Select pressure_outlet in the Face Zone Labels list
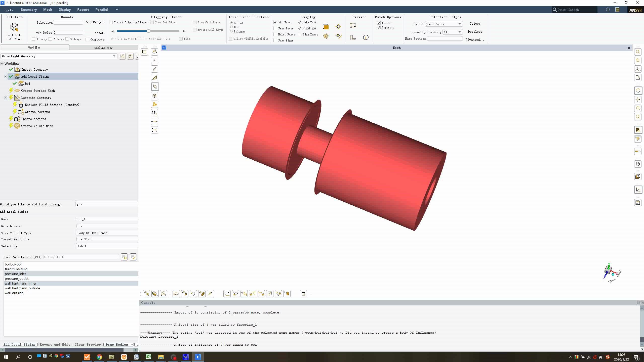The height and width of the screenshot is (362, 644). coord(17,279)
